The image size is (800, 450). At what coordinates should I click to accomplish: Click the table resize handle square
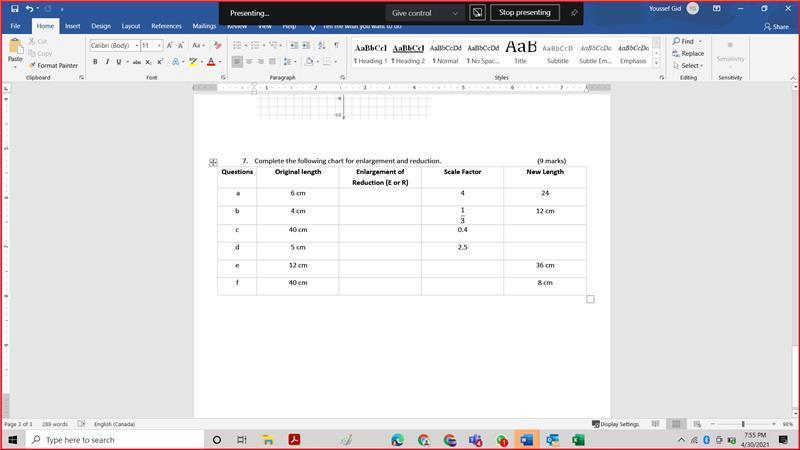(590, 299)
